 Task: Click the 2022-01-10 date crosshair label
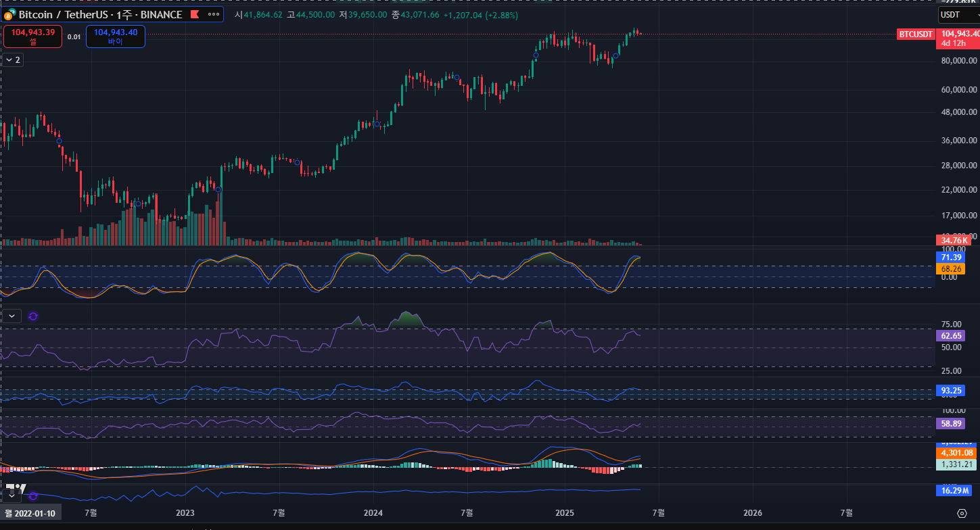30,513
